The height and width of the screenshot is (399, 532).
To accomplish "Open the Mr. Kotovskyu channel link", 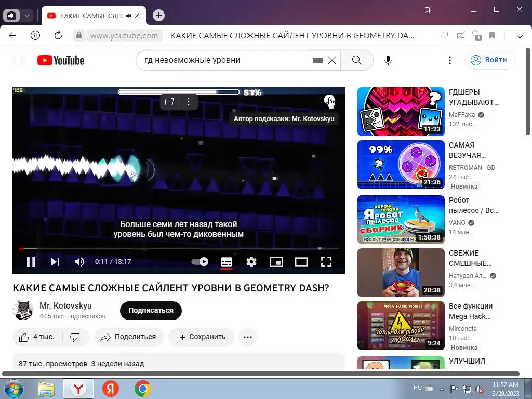I will pyautogui.click(x=65, y=305).
